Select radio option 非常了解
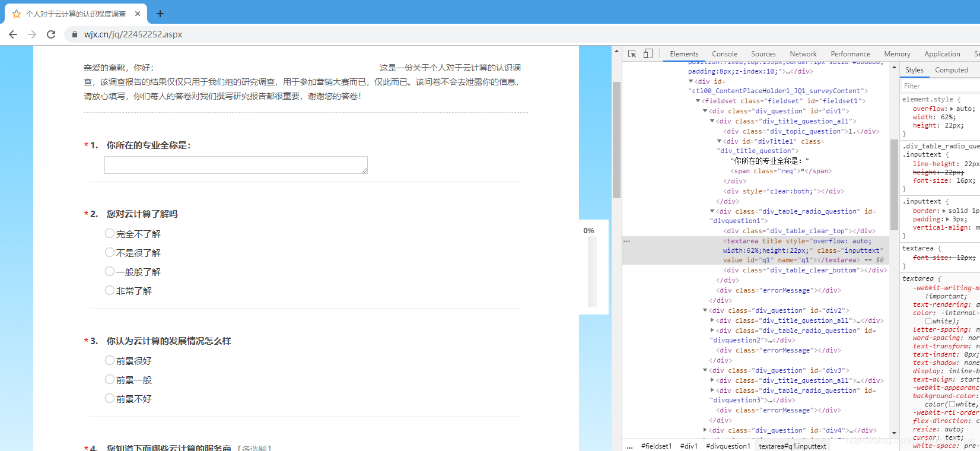The width and height of the screenshot is (980, 451). 109,290
